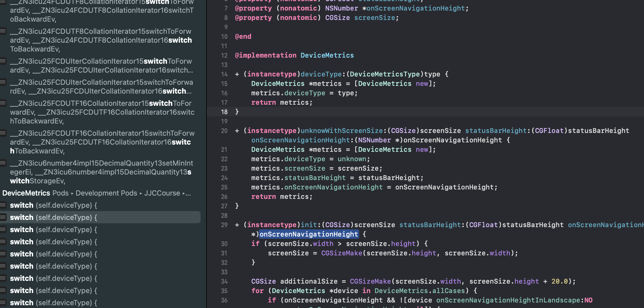Image resolution: width=644 pixels, height=308 pixels.
Task: Click the onScreenNavigationHeight highlighted parameter
Action: tap(308, 234)
